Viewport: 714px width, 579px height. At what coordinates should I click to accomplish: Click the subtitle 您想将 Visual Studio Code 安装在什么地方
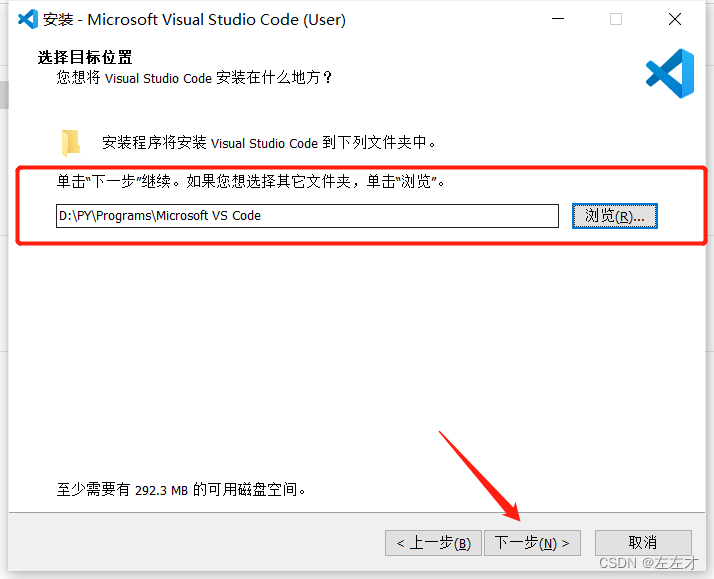(x=194, y=77)
